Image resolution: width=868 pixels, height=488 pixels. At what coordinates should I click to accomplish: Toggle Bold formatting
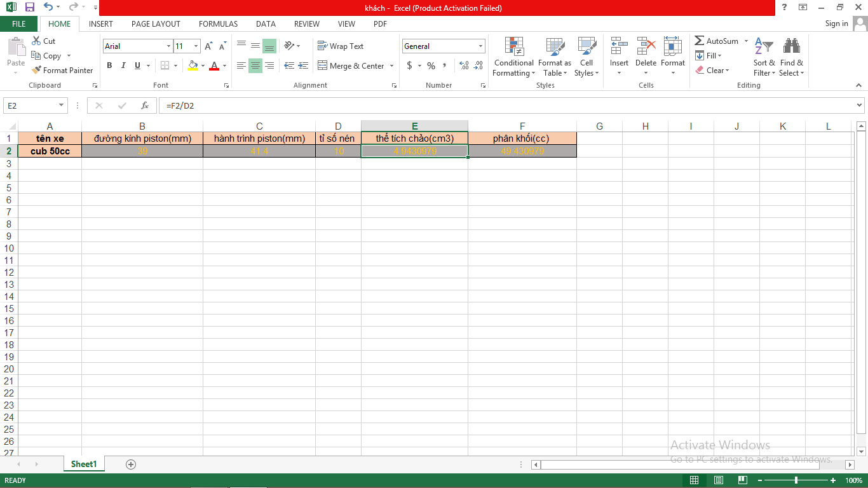109,65
